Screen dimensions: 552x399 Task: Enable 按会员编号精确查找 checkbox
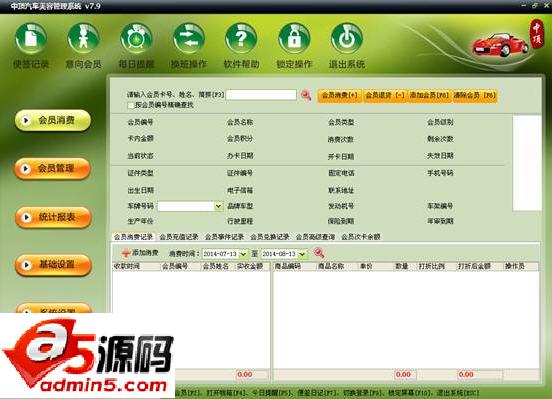tap(131, 105)
